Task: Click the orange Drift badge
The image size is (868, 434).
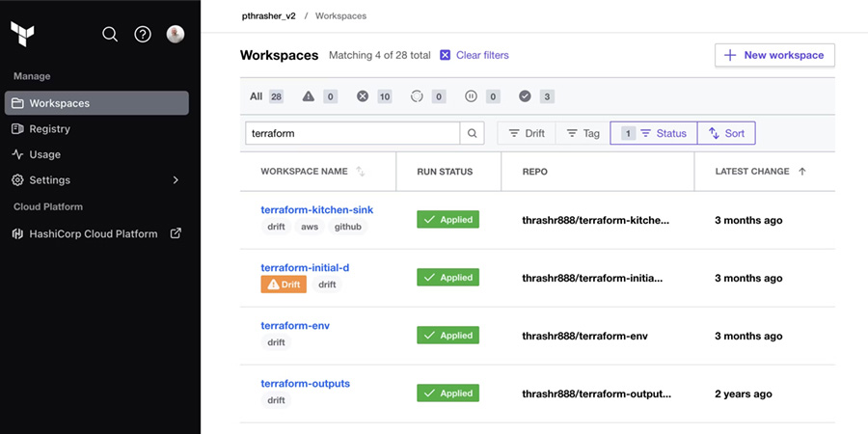Action: pos(284,285)
